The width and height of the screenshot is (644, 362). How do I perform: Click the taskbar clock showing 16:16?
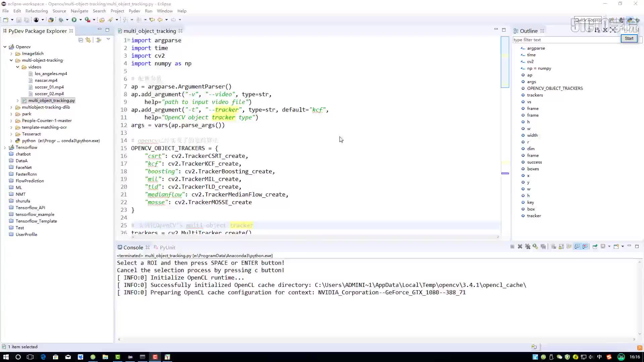pos(635,357)
